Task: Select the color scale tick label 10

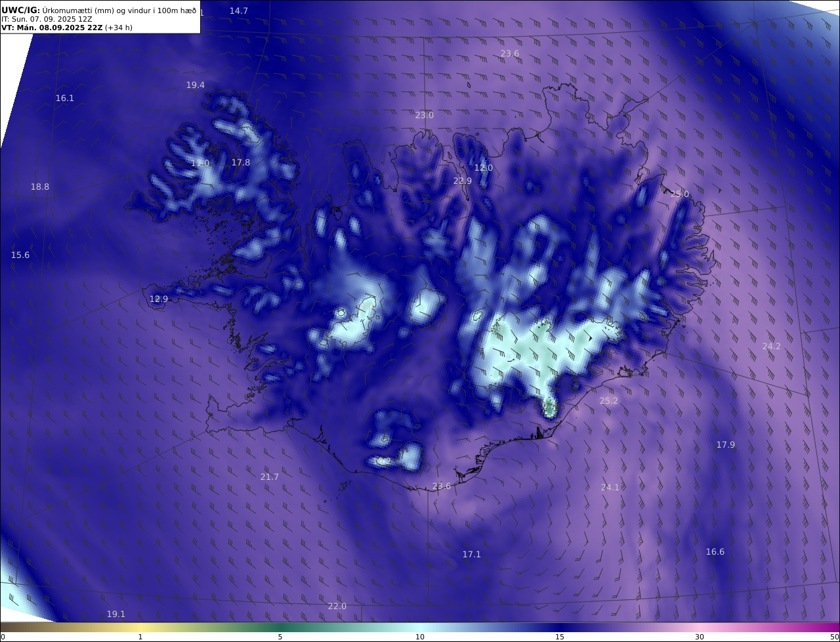Action: 420,637
